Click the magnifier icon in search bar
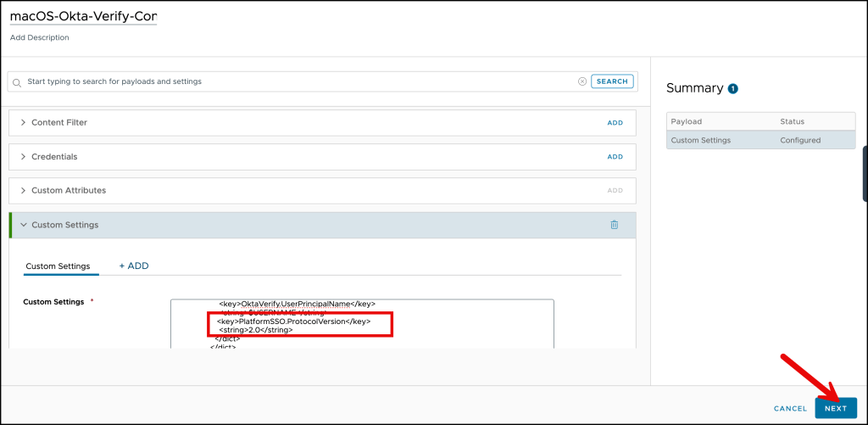Image resolution: width=868 pixels, height=425 pixels. pos(17,82)
